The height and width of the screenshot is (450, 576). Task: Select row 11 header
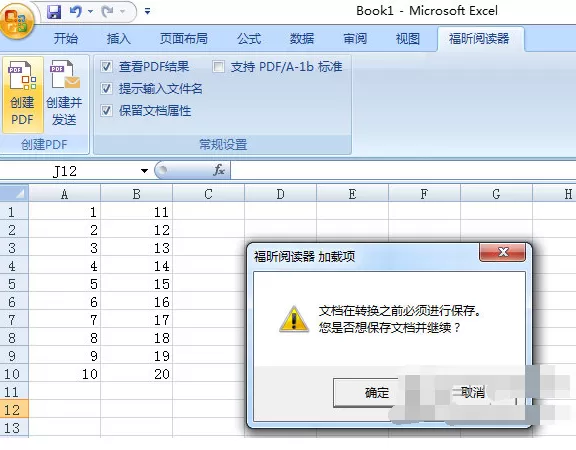(x=14, y=392)
